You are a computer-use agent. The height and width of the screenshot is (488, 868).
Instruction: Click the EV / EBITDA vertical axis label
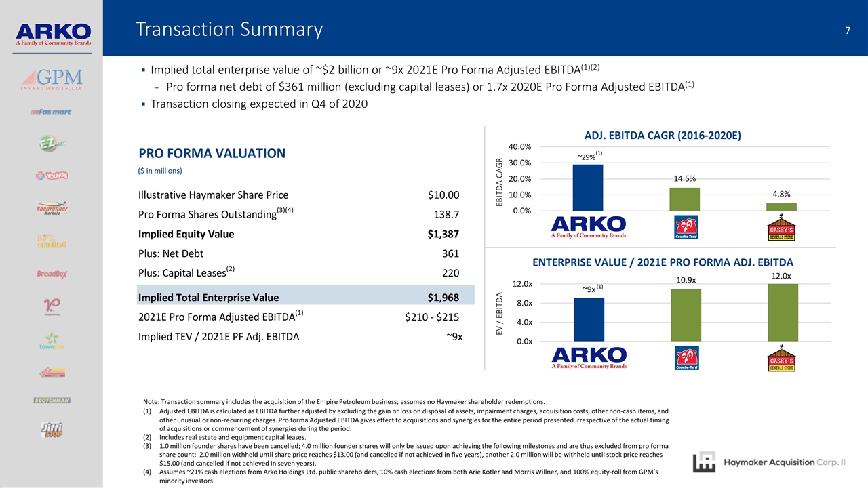[500, 312]
